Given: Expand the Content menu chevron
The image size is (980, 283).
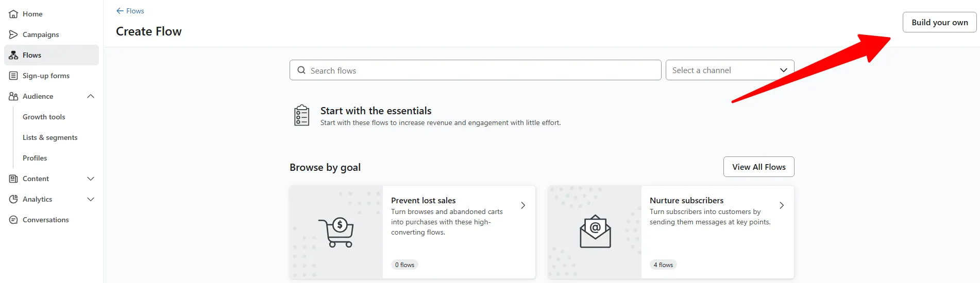Looking at the screenshot, I should click(91, 179).
